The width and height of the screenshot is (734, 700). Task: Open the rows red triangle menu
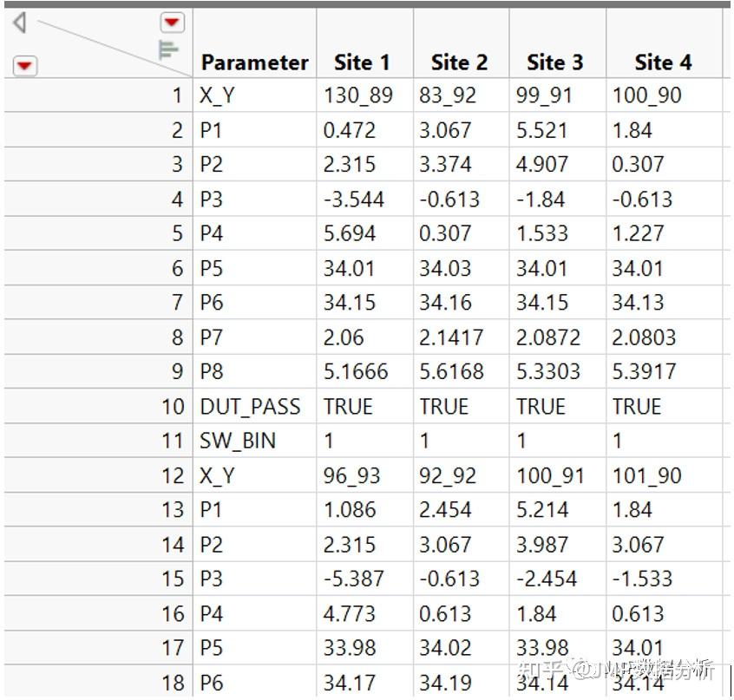point(25,65)
